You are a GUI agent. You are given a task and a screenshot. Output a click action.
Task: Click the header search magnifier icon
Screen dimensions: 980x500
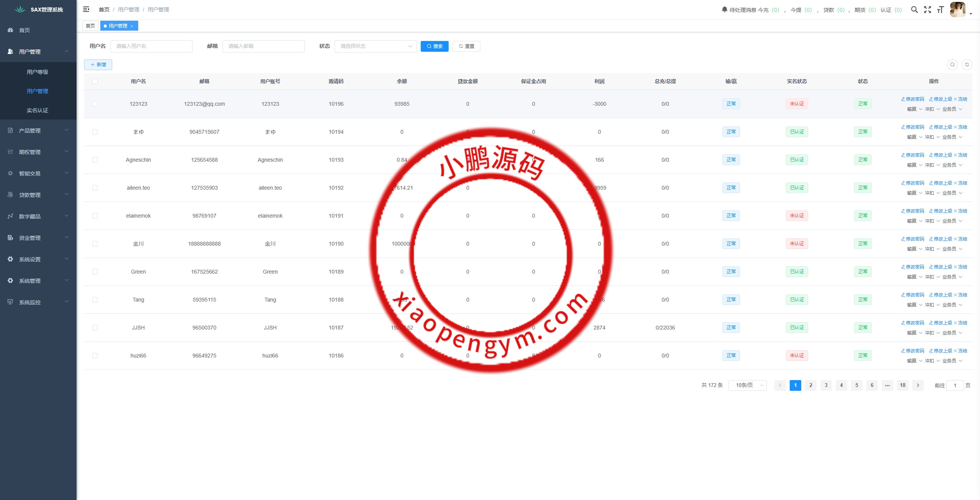914,10
